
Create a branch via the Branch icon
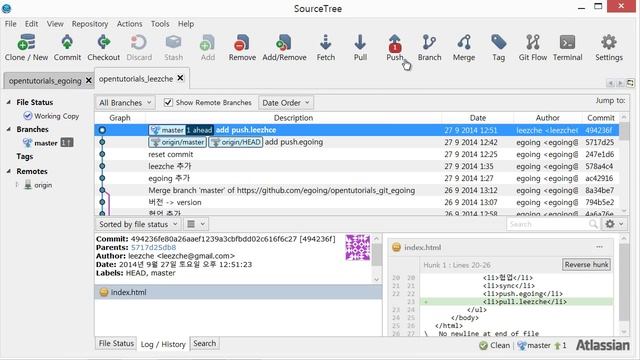click(x=429, y=42)
